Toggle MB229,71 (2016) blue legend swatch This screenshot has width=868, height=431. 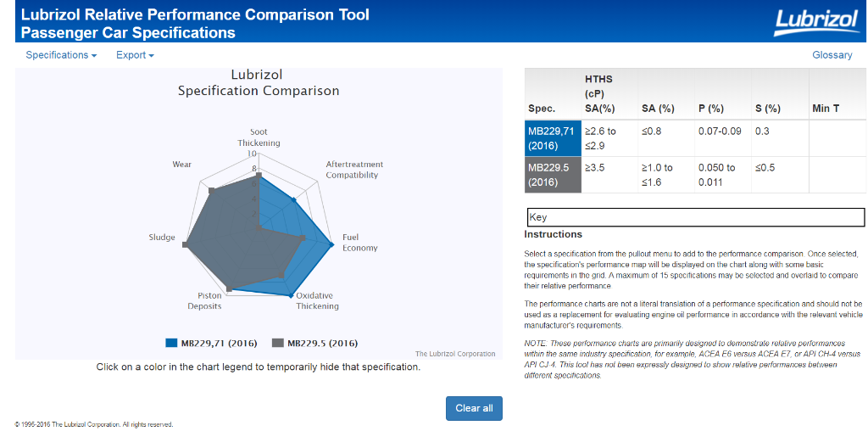click(x=171, y=343)
